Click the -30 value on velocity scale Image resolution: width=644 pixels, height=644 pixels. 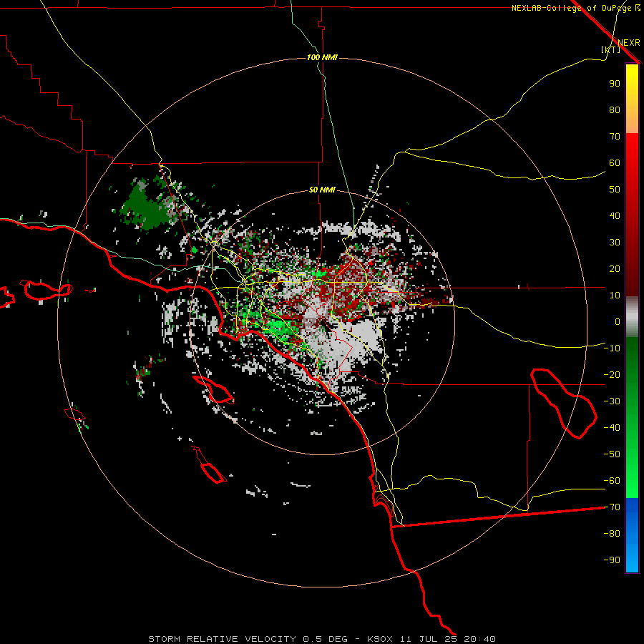(612, 401)
